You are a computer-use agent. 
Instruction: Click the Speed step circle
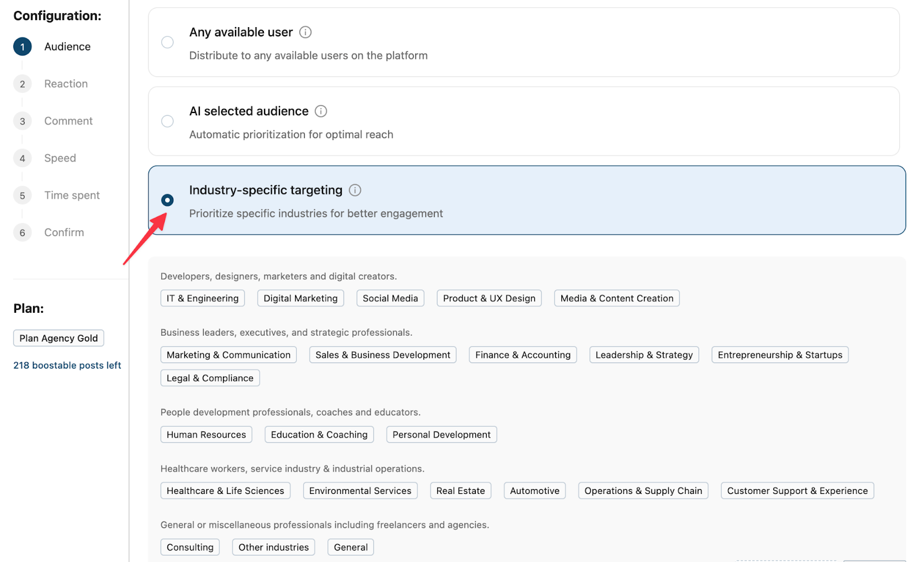[x=22, y=158]
